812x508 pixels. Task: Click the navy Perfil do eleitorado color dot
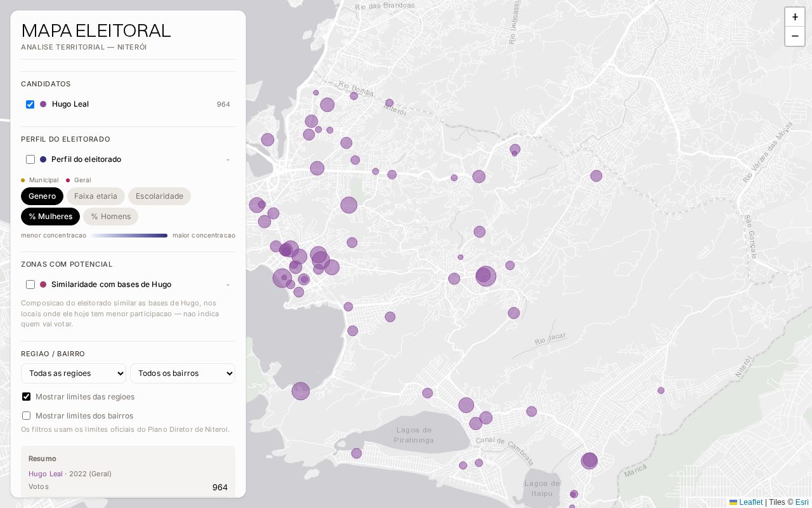43,159
